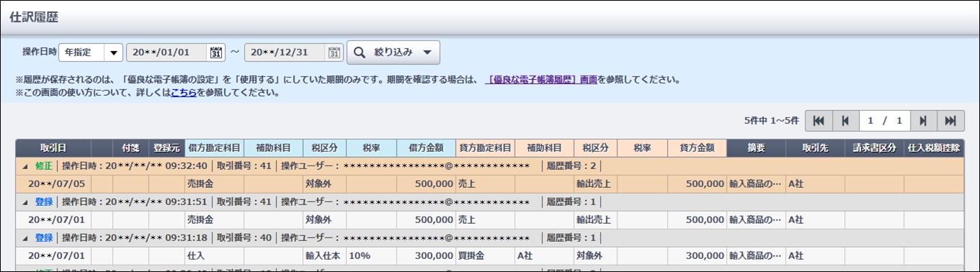
Task: Open calendar for start date 20**/01/01
Action: (x=216, y=53)
